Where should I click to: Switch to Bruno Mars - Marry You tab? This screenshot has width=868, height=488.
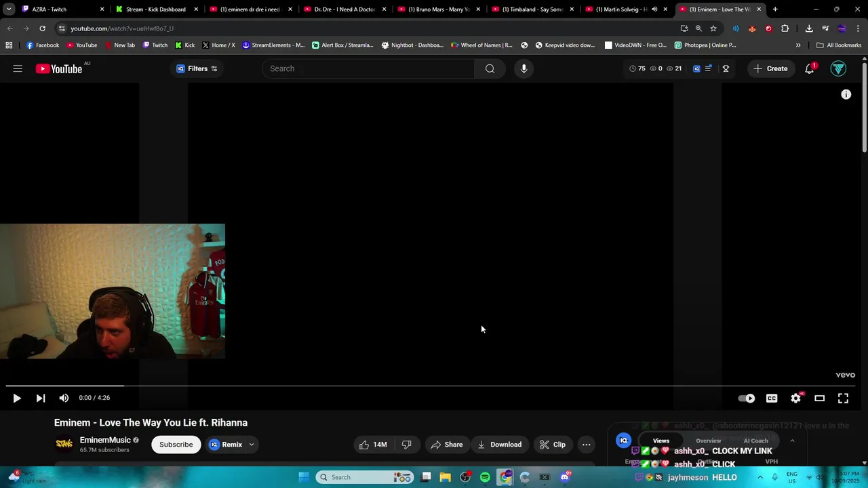[x=439, y=9]
